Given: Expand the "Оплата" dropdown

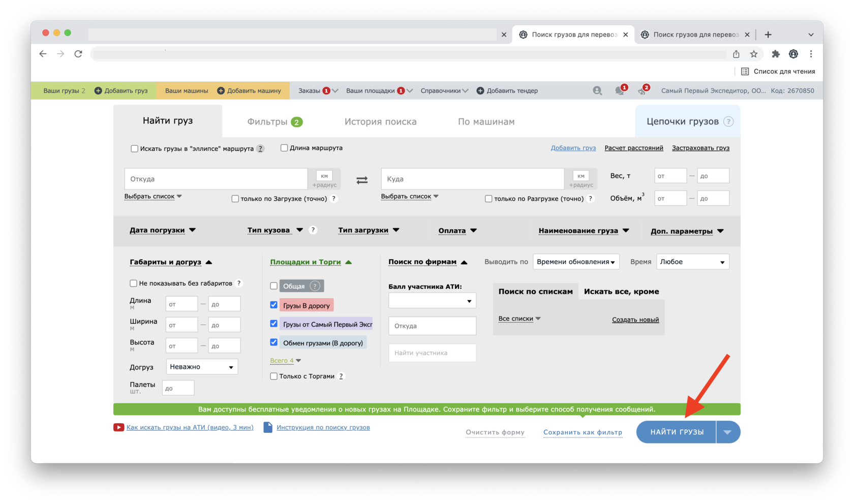Looking at the screenshot, I should (457, 231).
